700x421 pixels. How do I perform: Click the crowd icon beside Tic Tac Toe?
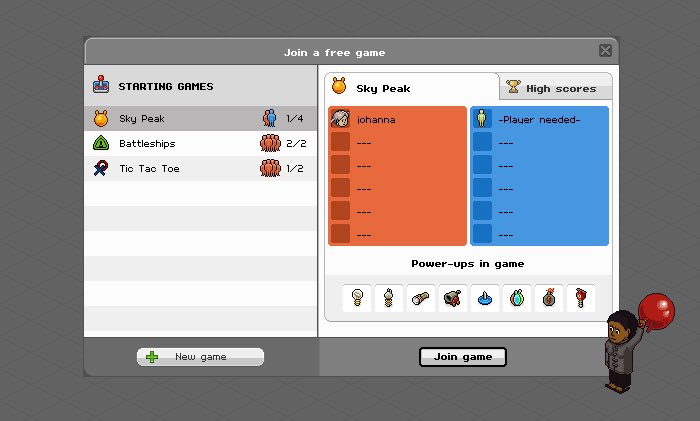[270, 168]
